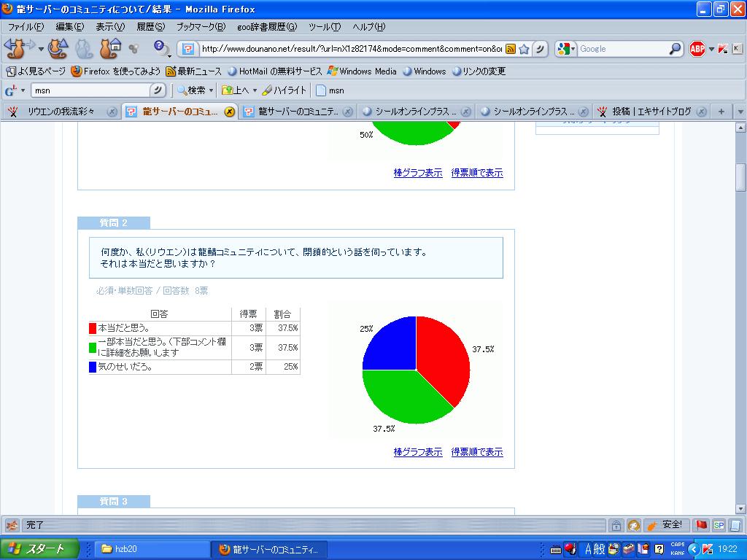The height and width of the screenshot is (560, 747).
Task: Click go arrow next to msn field
Action: [x=158, y=90]
